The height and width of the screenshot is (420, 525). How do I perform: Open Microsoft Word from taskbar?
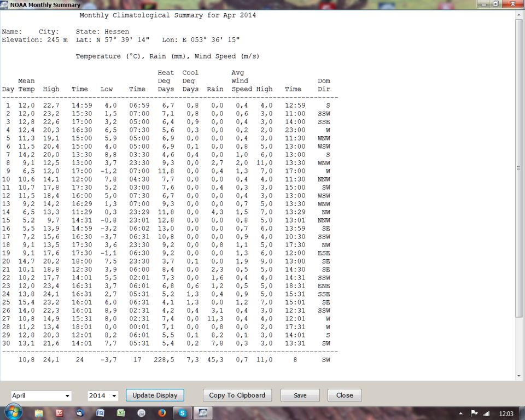(101, 413)
